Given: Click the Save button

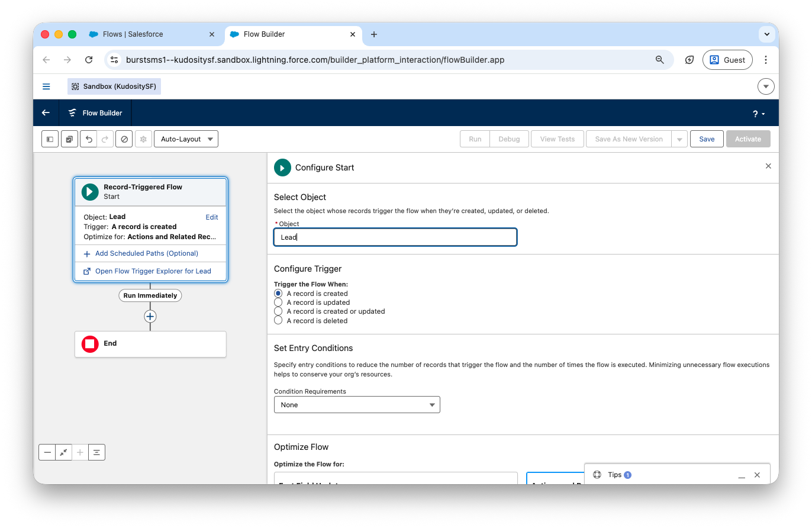Looking at the screenshot, I should tap(707, 139).
